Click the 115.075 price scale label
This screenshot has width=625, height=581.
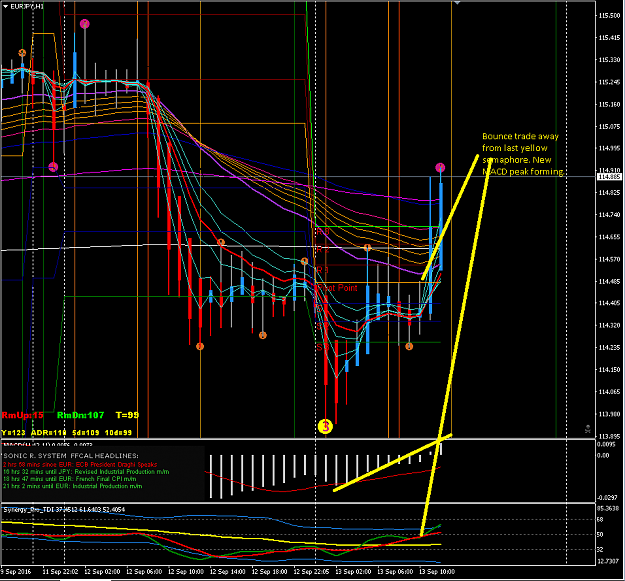tap(609, 127)
